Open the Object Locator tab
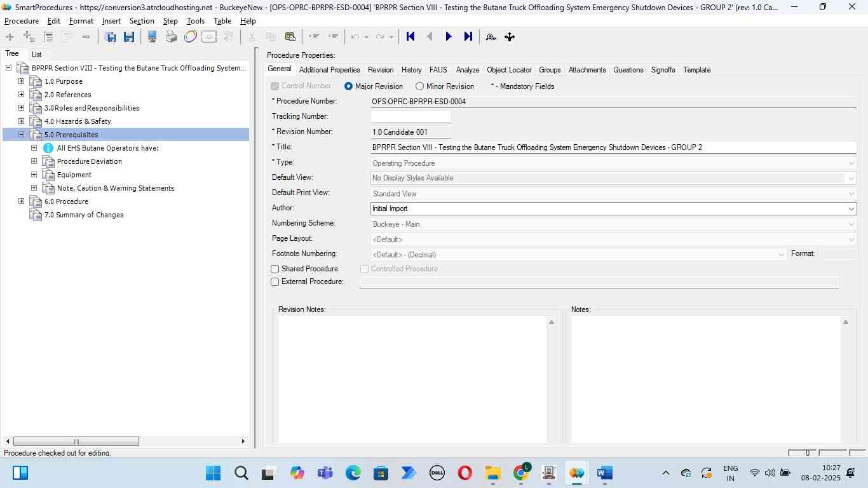 click(x=509, y=70)
